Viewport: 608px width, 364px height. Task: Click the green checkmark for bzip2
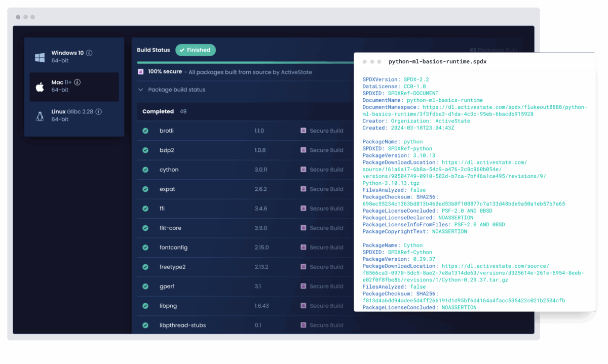pyautogui.click(x=145, y=150)
